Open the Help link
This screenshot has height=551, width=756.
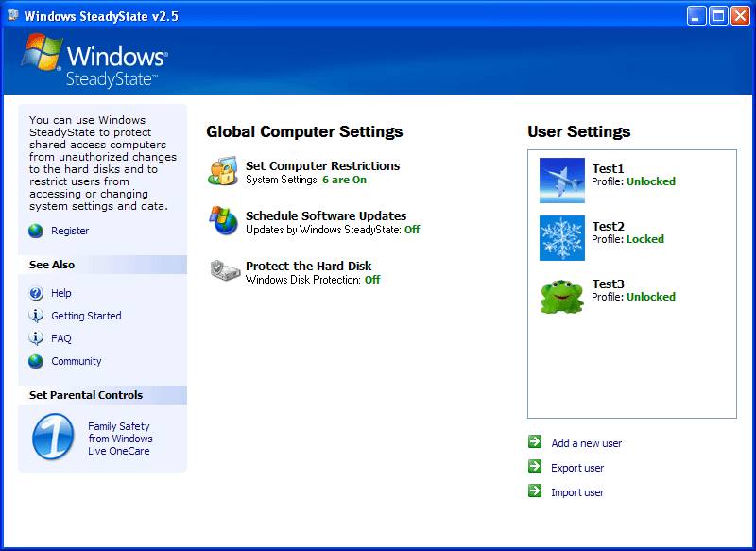tap(61, 293)
